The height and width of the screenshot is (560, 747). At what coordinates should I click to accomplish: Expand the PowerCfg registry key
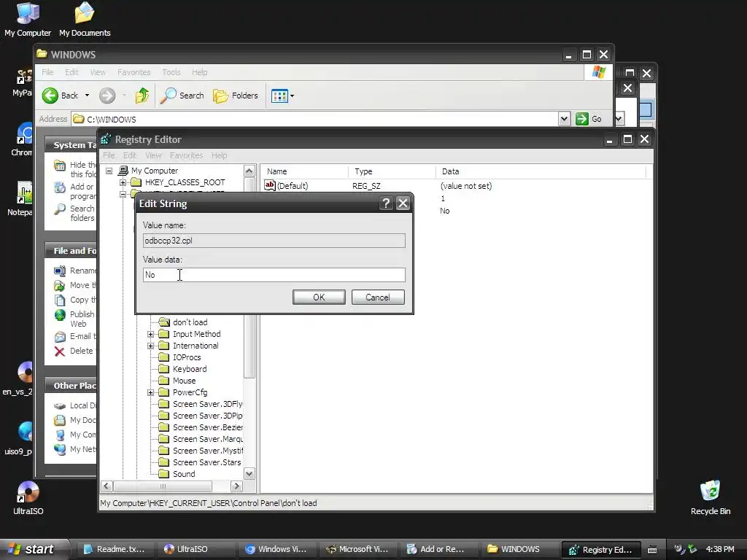150,392
